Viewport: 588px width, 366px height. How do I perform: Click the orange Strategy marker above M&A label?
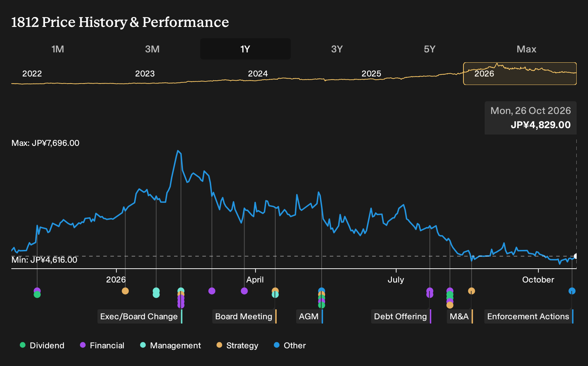point(471,291)
